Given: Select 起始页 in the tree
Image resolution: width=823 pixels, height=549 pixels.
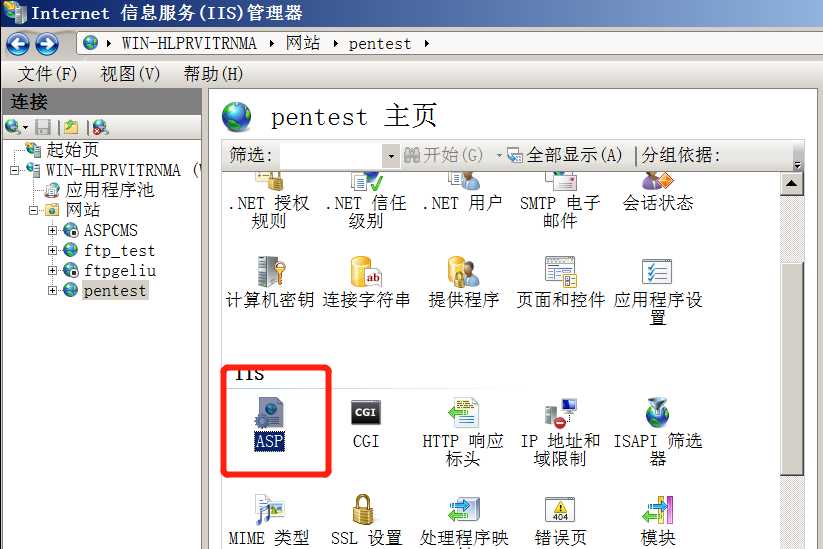Looking at the screenshot, I should tap(72, 150).
